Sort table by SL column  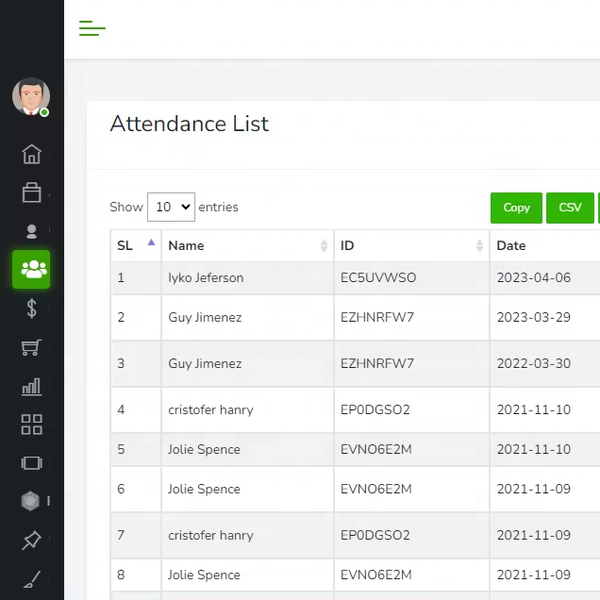coord(135,245)
